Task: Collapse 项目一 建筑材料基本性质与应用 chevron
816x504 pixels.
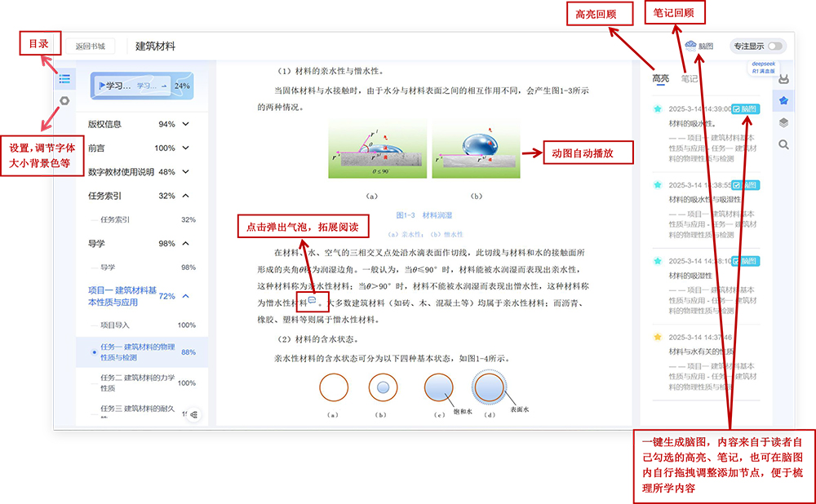Action: [x=186, y=296]
